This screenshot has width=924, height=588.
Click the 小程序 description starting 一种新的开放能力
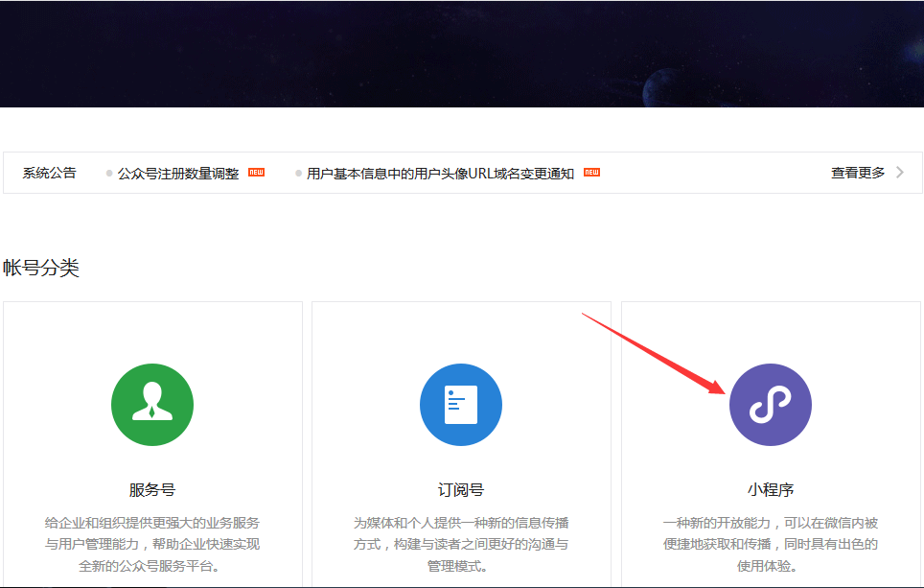pyautogui.click(x=771, y=545)
